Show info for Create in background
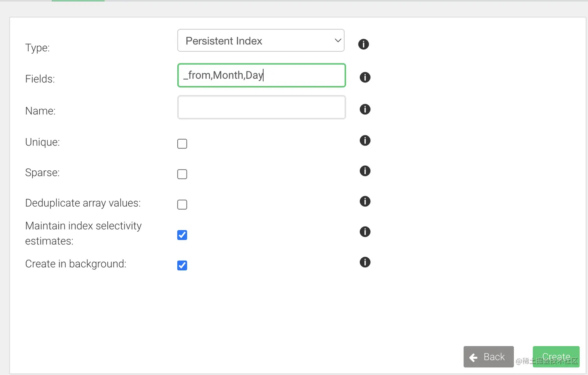This screenshot has height=375, width=588. coord(365,262)
